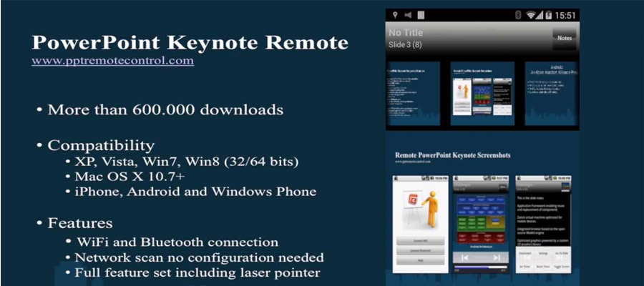
Task: Tap the speaker icon in status bar
Action: click(x=408, y=15)
